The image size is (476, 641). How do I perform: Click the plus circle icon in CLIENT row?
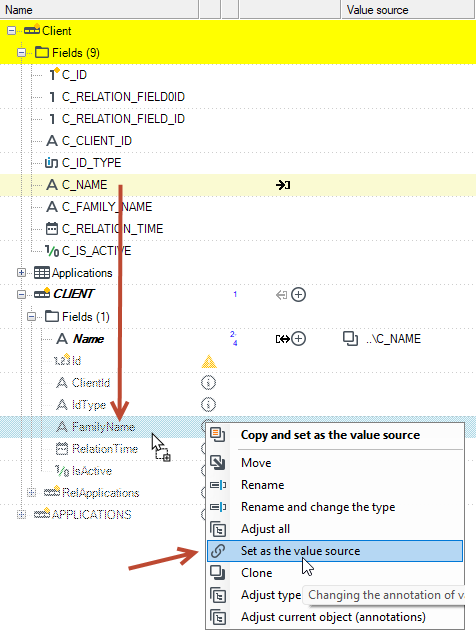(x=299, y=294)
